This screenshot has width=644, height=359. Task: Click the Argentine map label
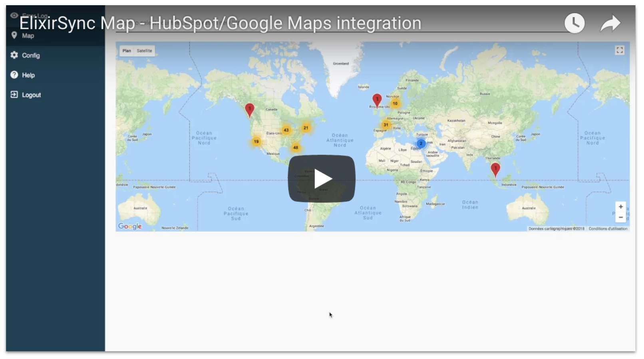316,226
